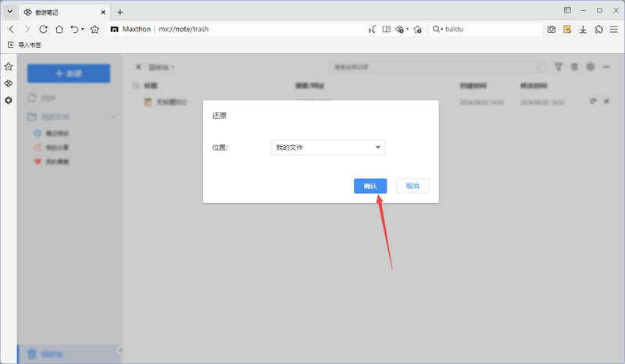Cancel the restore dialog with 取消
The height and width of the screenshot is (364, 625).
pyautogui.click(x=412, y=186)
